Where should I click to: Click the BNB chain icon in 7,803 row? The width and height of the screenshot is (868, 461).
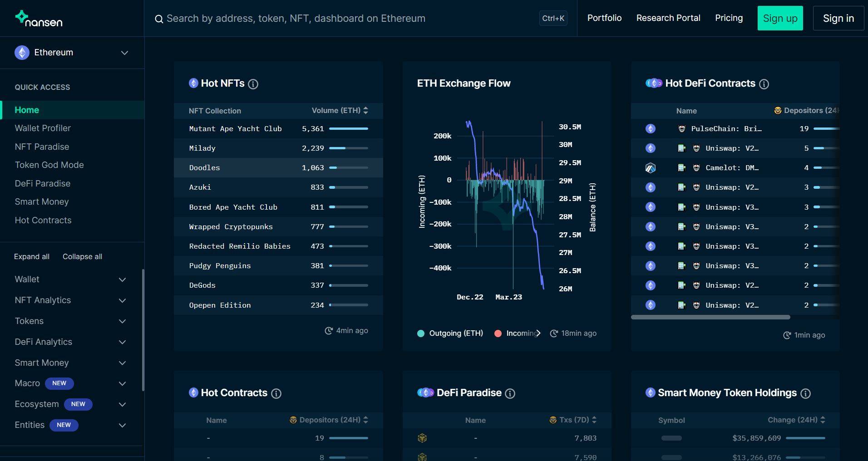pos(422,438)
